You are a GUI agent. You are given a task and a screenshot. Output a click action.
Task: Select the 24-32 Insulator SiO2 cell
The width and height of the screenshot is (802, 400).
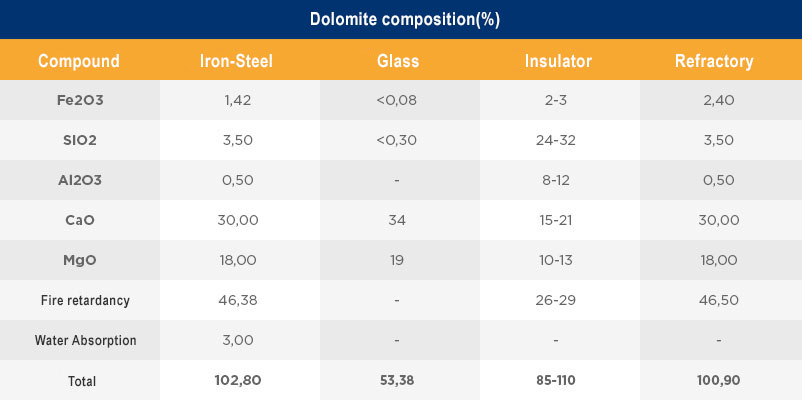[x=559, y=140]
